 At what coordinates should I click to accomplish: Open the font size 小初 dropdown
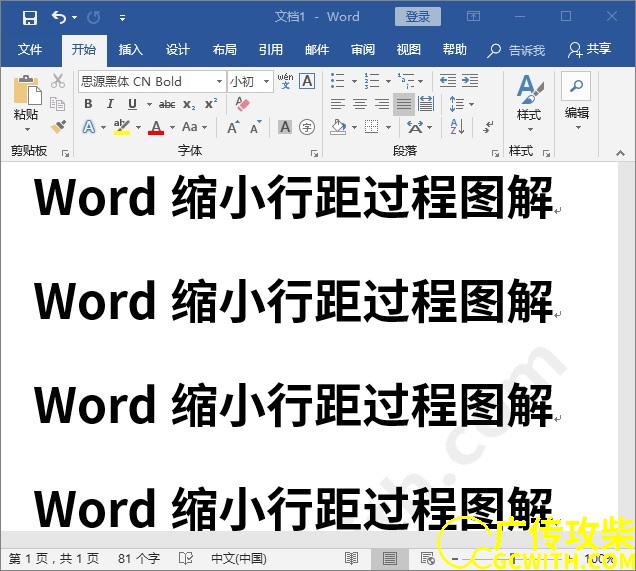point(266,82)
